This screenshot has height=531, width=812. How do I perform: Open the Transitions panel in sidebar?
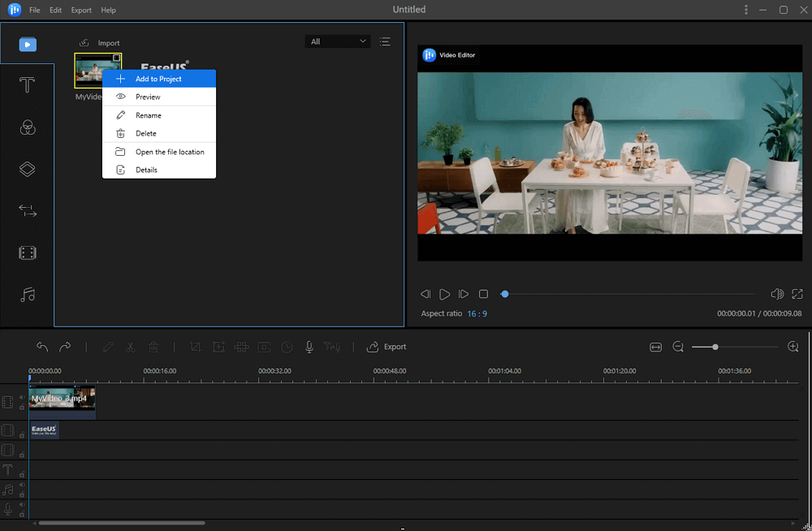(x=28, y=211)
